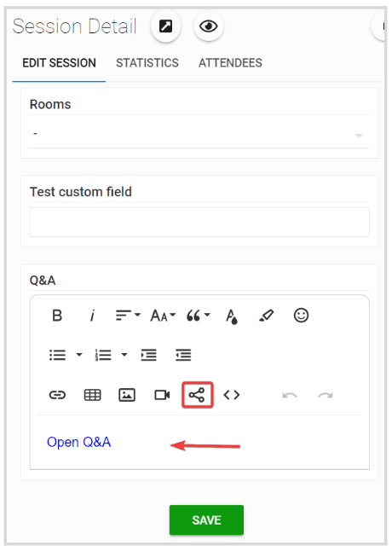This screenshot has height=551, width=392.
Task: Toggle italic formatting in editor
Action: click(92, 316)
